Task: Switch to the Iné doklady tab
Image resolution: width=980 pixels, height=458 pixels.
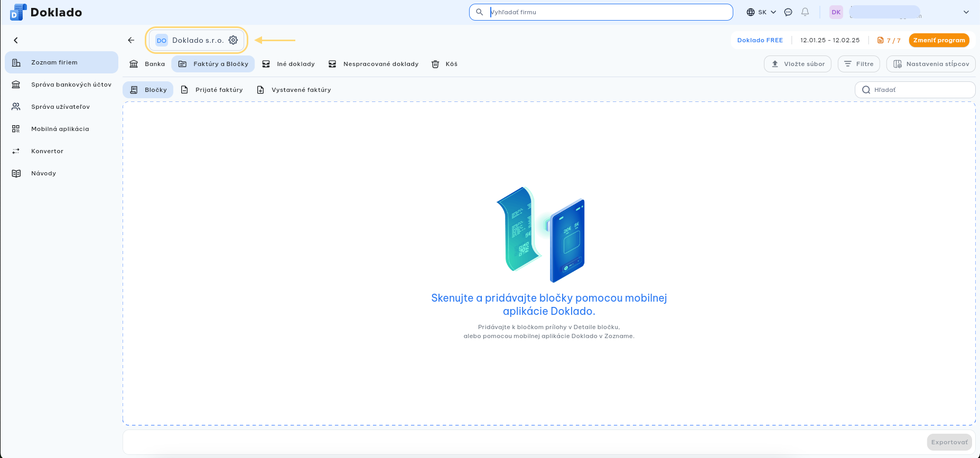Action: 288,64
